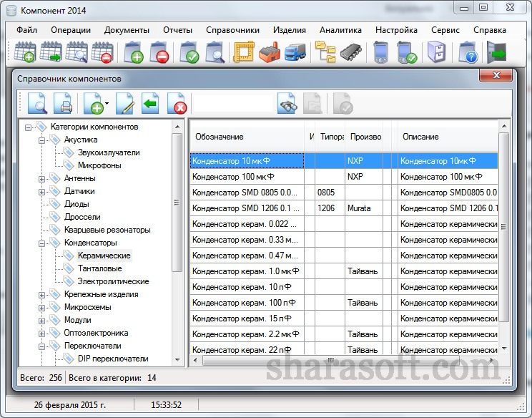The height and width of the screenshot is (418, 532).
Task: Expand the Микросхемы tree node
Action: (41, 308)
